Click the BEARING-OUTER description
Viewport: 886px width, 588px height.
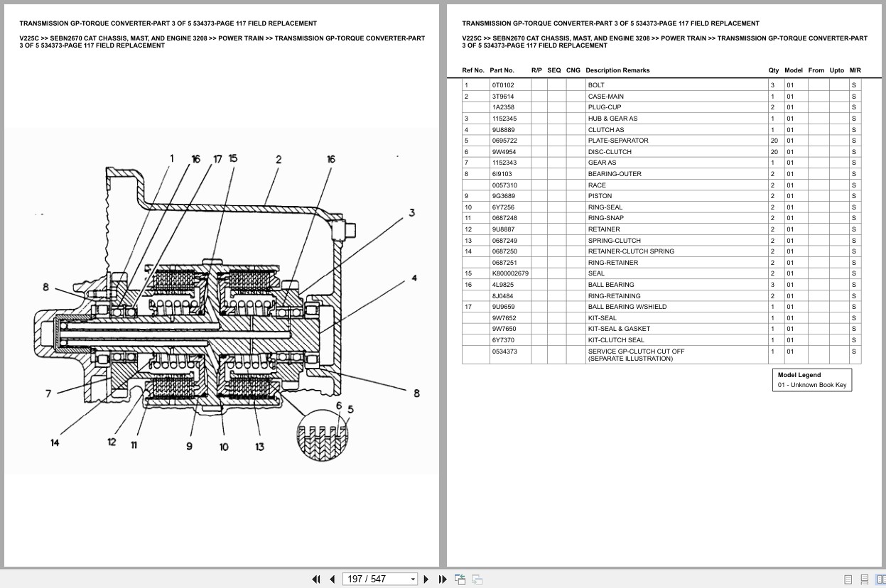[x=615, y=174]
